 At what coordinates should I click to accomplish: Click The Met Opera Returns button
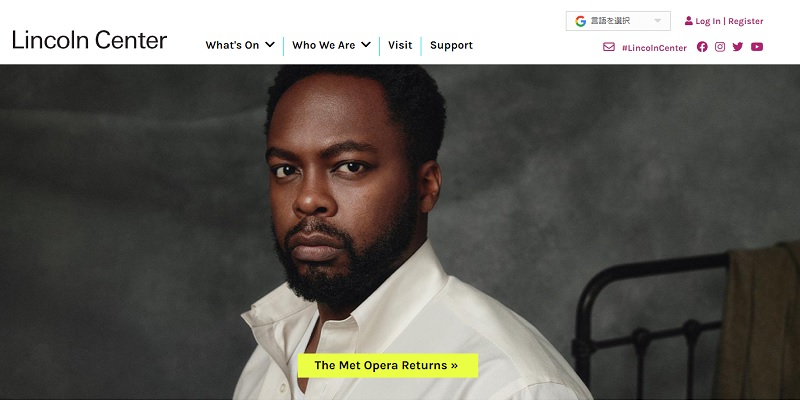[x=388, y=366]
